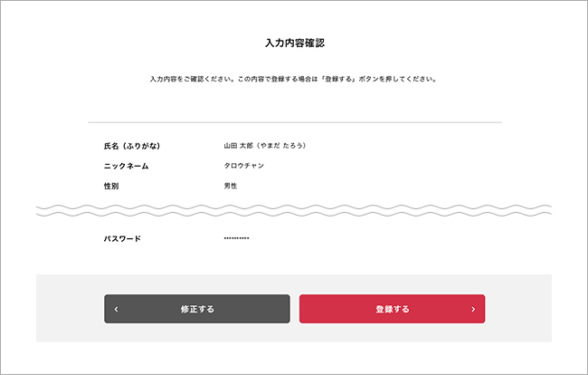Select the name value 山田 太郎
Viewport: 588px width, 375px height.
click(239, 145)
